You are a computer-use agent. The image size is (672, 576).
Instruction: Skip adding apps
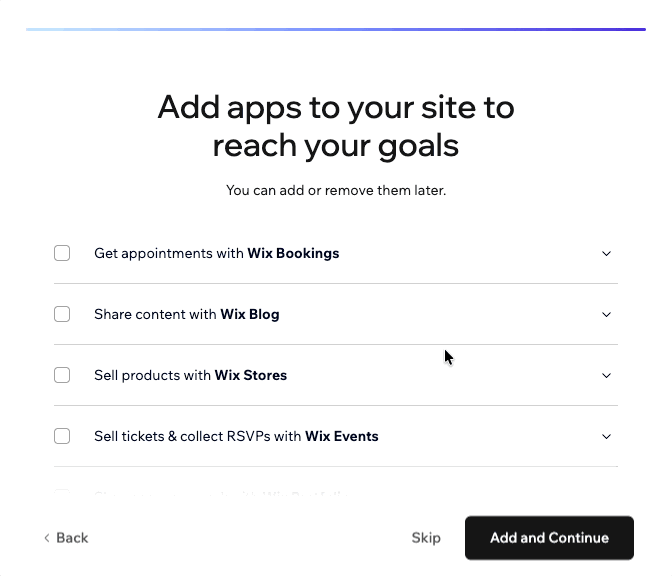pyautogui.click(x=426, y=538)
